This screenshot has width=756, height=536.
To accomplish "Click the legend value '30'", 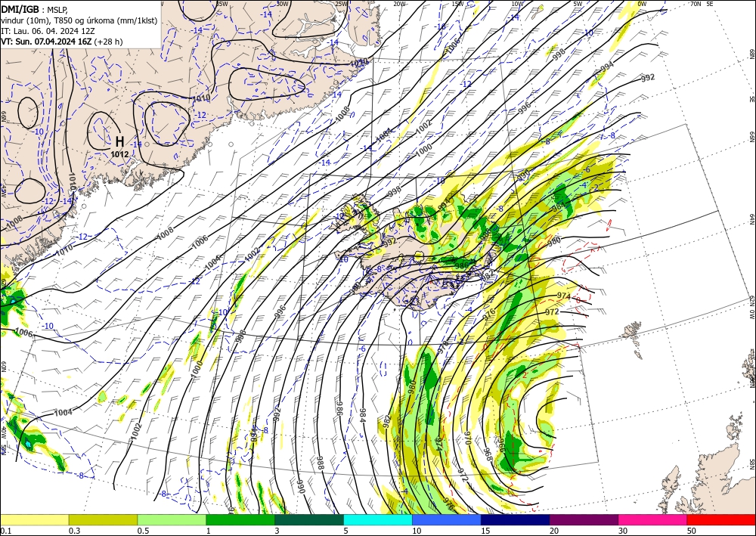I will (623, 531).
